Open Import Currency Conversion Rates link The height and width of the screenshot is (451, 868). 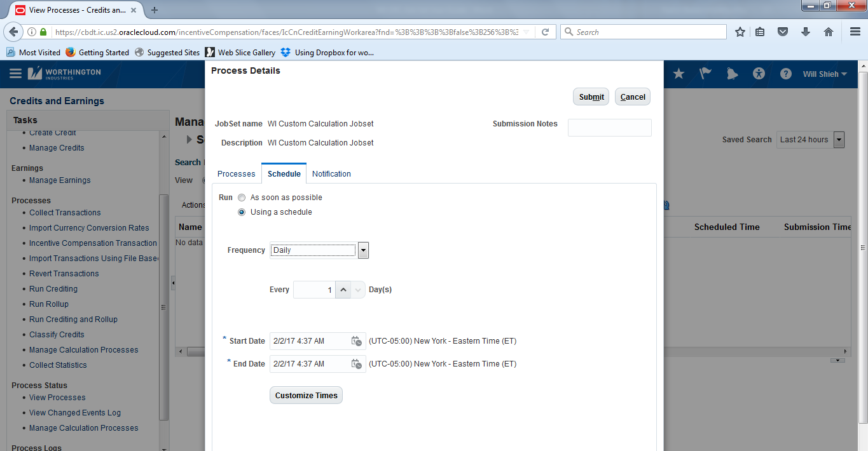89,228
